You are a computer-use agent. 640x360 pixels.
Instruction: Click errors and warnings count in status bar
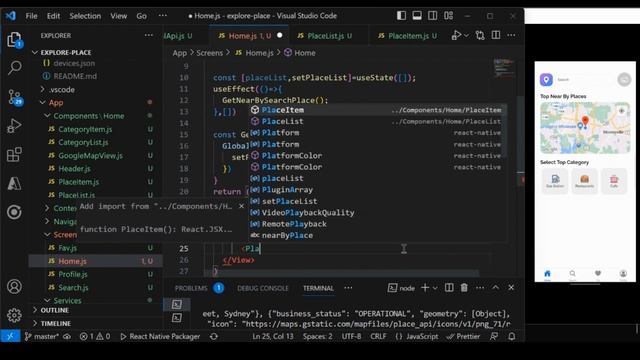pos(95,336)
